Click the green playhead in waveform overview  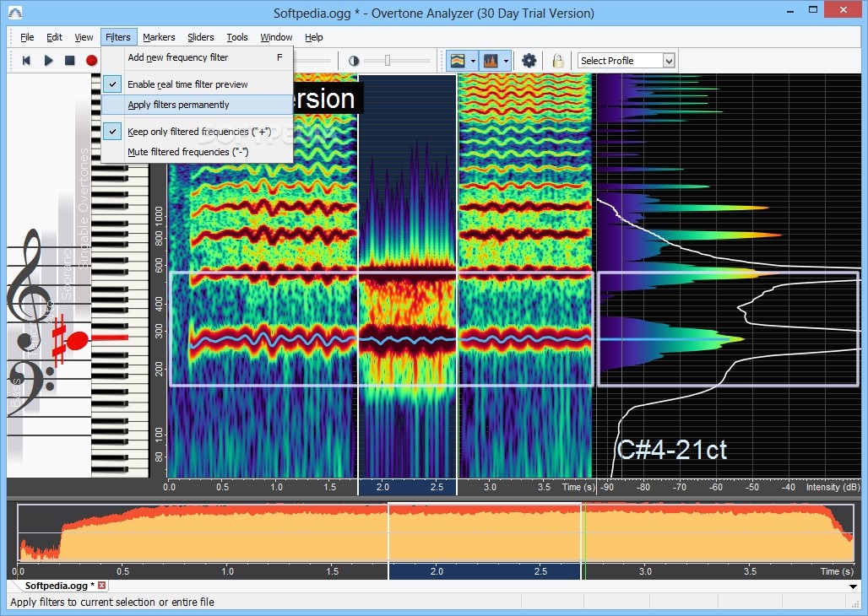point(584,534)
